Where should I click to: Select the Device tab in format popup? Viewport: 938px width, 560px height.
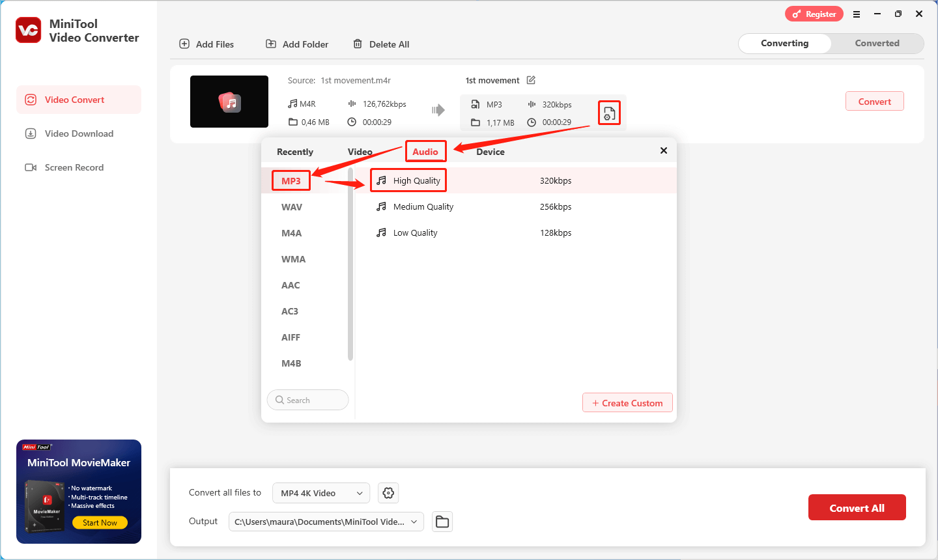tap(490, 152)
